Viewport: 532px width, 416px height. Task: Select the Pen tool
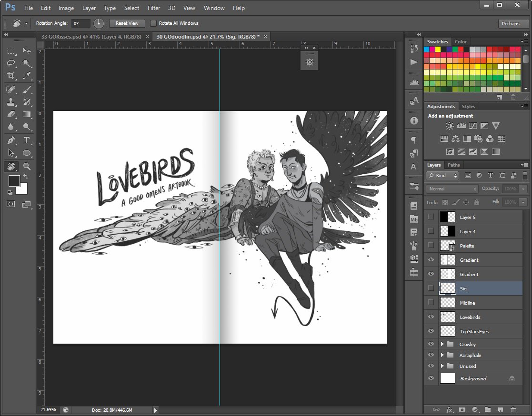tap(11, 140)
